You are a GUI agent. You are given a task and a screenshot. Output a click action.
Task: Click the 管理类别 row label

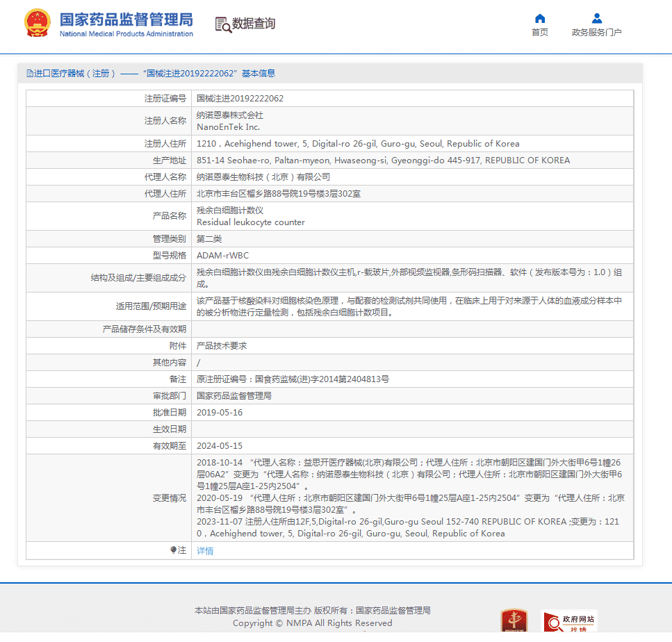tap(170, 239)
